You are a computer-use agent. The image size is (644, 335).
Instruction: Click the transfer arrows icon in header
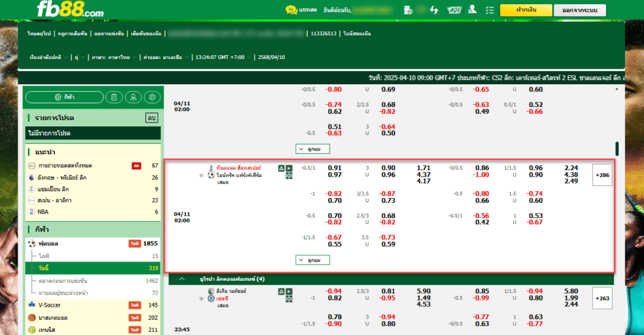pyautogui.click(x=434, y=10)
